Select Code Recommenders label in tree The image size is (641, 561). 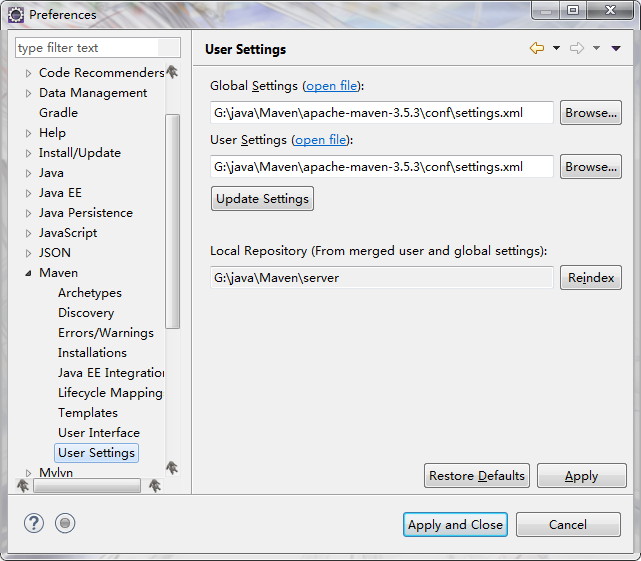tap(102, 73)
